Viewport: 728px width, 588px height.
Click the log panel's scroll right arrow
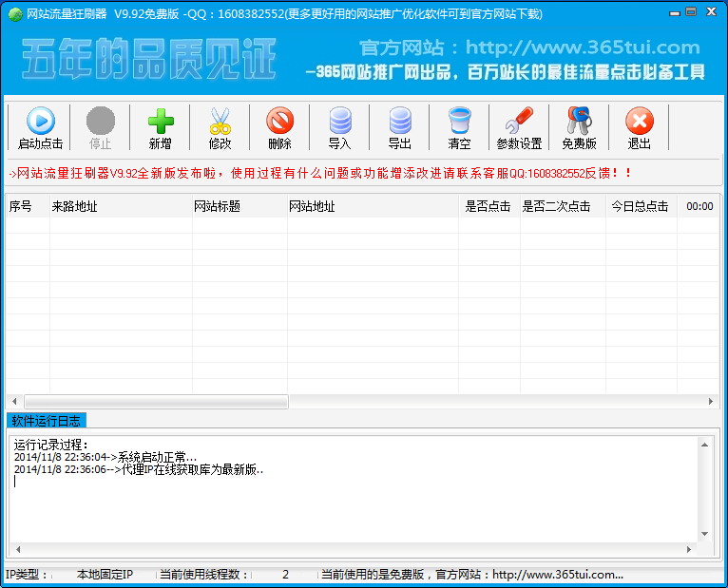pyautogui.click(x=689, y=549)
